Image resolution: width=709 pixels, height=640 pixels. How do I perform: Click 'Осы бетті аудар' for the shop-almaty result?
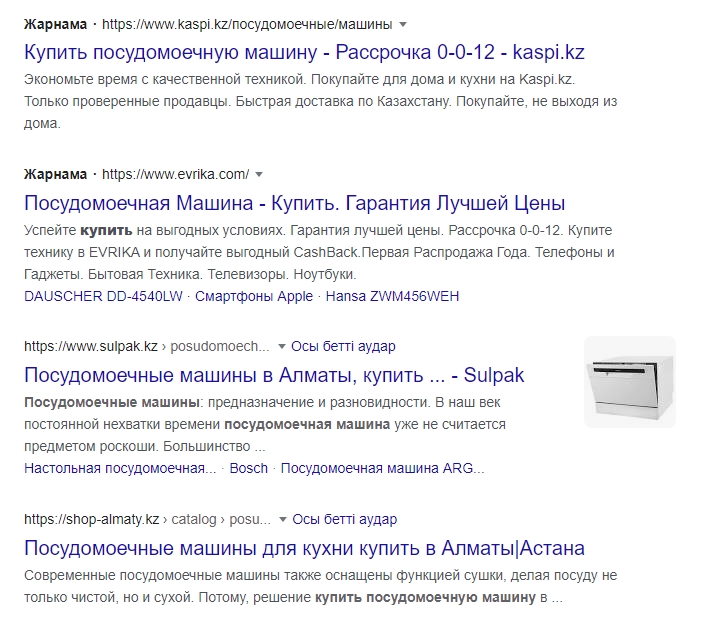coord(344,520)
